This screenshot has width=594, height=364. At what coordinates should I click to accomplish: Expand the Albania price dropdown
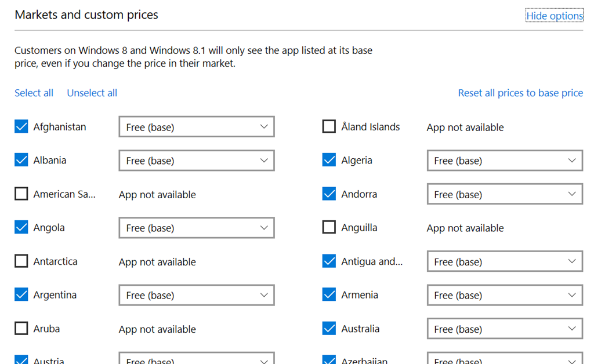196,161
